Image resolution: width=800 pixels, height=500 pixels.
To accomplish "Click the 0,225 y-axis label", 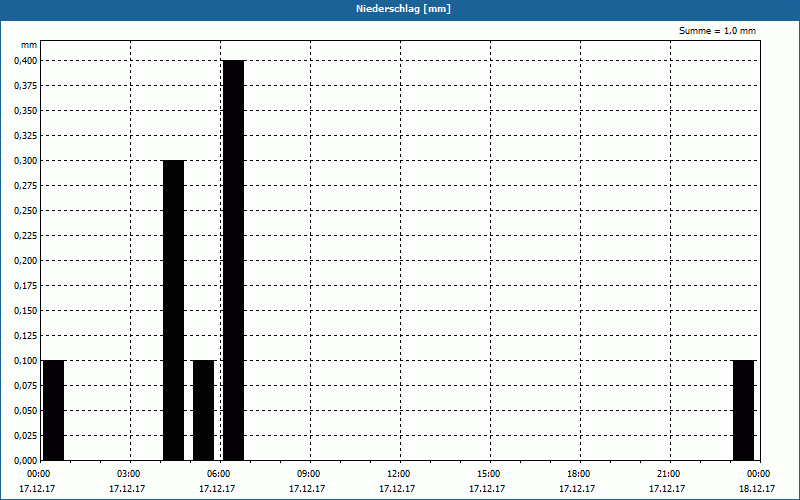I will point(25,236).
